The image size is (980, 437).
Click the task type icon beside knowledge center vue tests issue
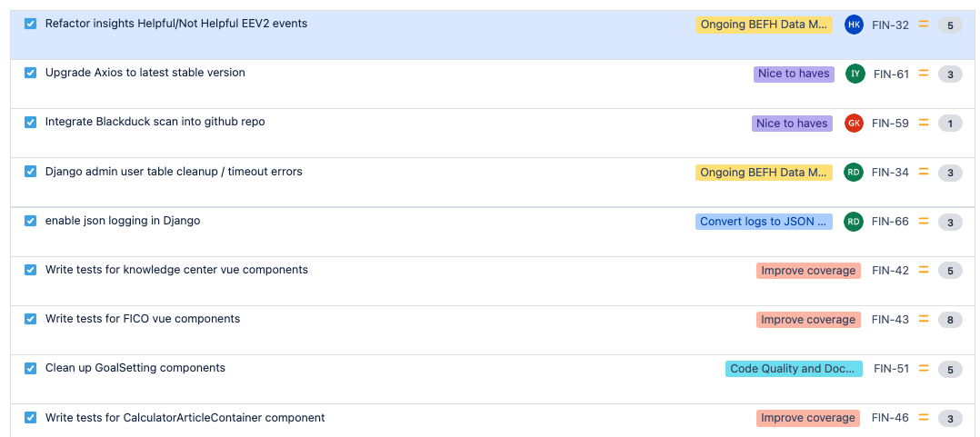click(30, 271)
